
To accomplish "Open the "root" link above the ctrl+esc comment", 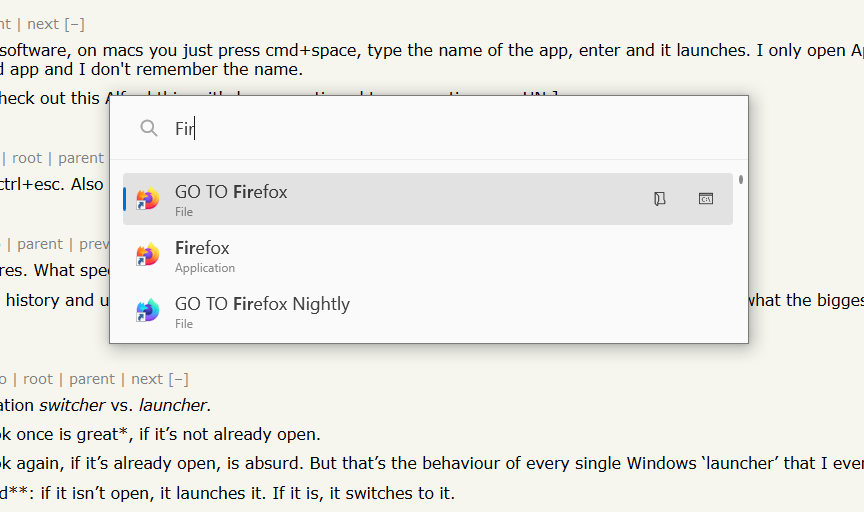I will coord(27,158).
